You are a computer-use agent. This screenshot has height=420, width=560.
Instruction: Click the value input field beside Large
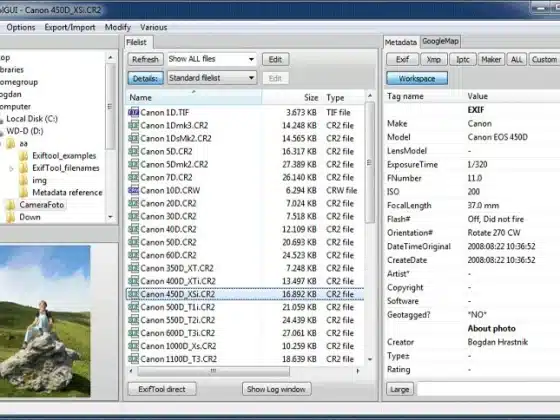click(488, 389)
